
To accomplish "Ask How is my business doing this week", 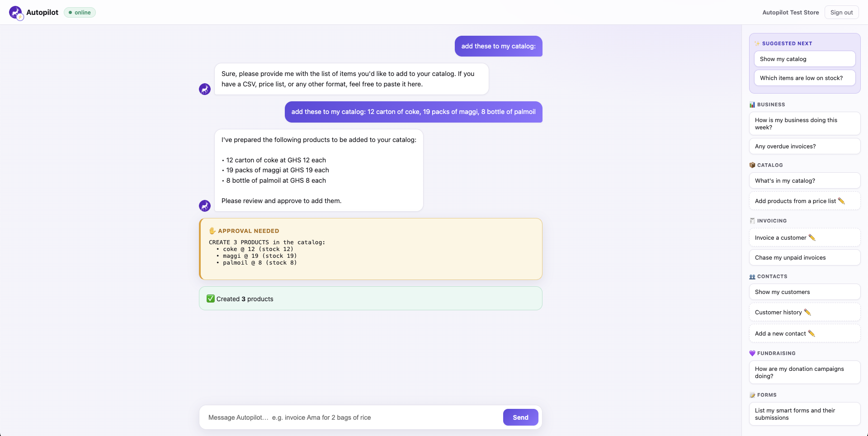I will point(805,123).
